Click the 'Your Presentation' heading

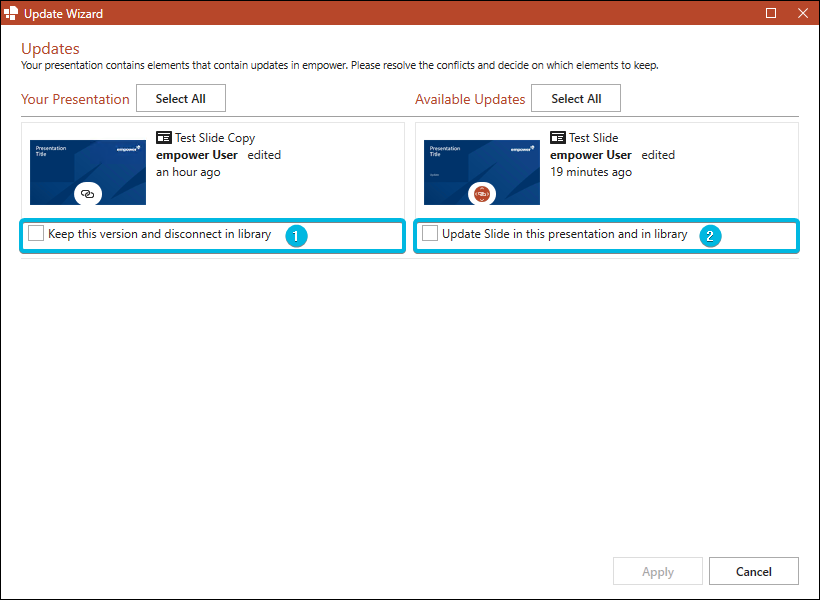75,99
